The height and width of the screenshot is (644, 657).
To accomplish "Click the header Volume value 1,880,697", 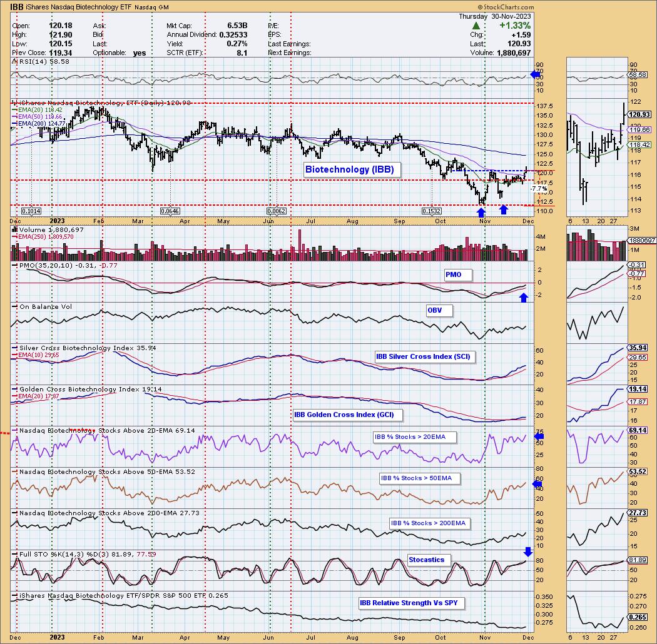I will (514, 53).
